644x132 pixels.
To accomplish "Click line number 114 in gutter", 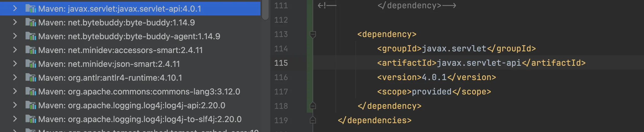I will coord(281,49).
